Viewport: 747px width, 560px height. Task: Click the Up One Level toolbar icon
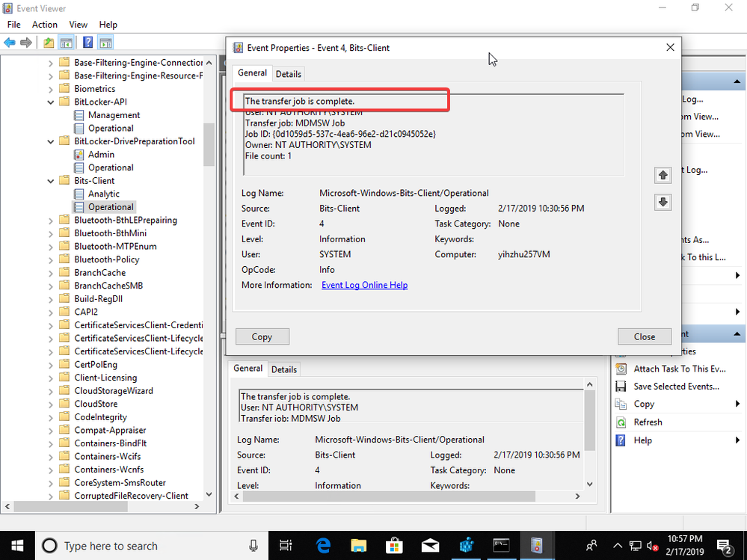(x=49, y=43)
